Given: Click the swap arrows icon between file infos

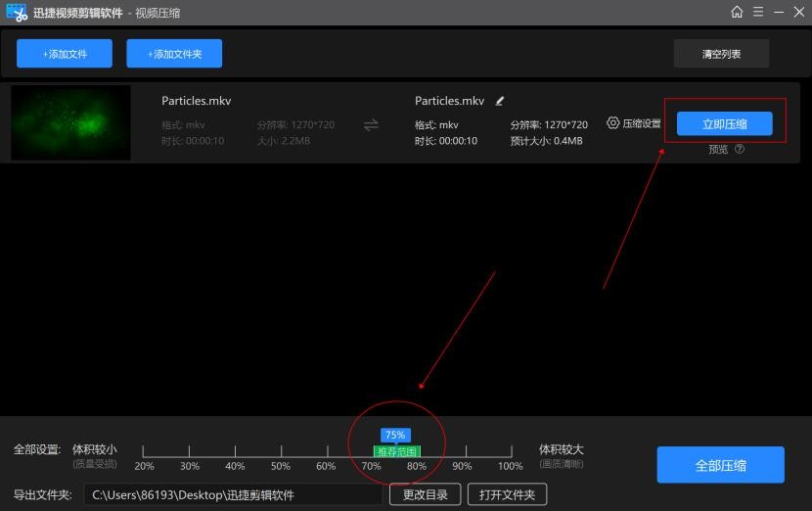Looking at the screenshot, I should 371,124.
